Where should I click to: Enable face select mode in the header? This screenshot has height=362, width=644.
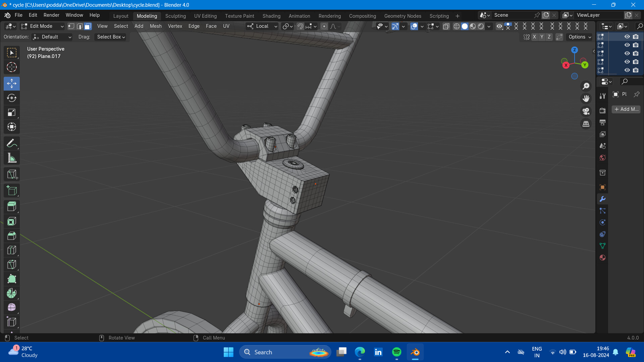tap(87, 26)
